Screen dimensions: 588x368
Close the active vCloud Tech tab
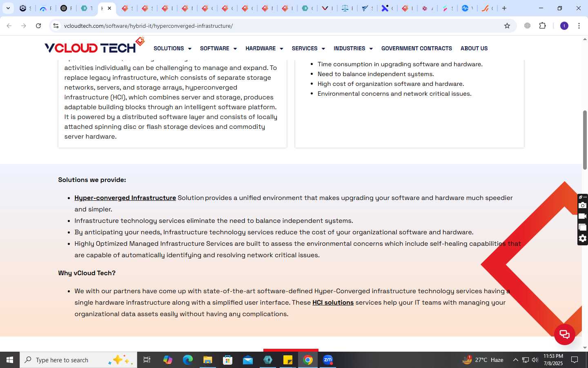pyautogui.click(x=109, y=8)
